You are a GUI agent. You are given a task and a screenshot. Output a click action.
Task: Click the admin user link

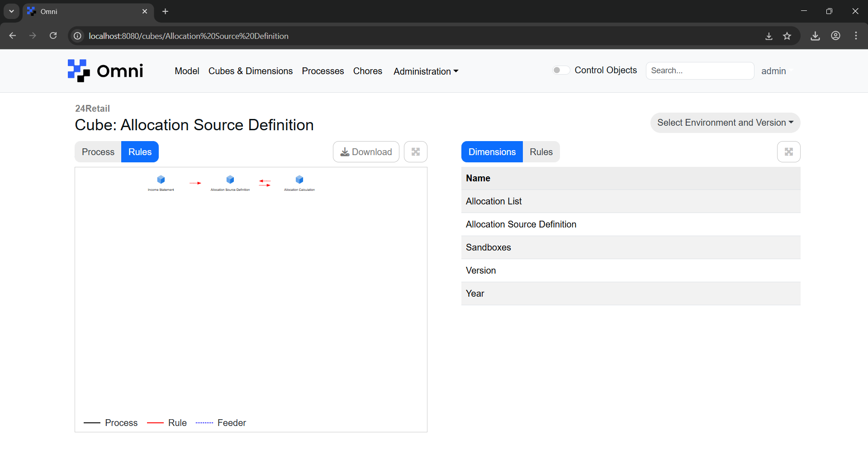[x=773, y=71]
